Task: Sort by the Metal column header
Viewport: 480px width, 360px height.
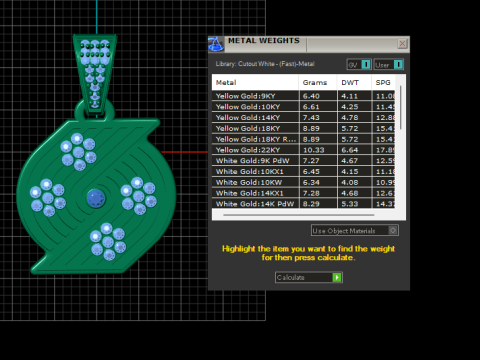Action: 255,82
